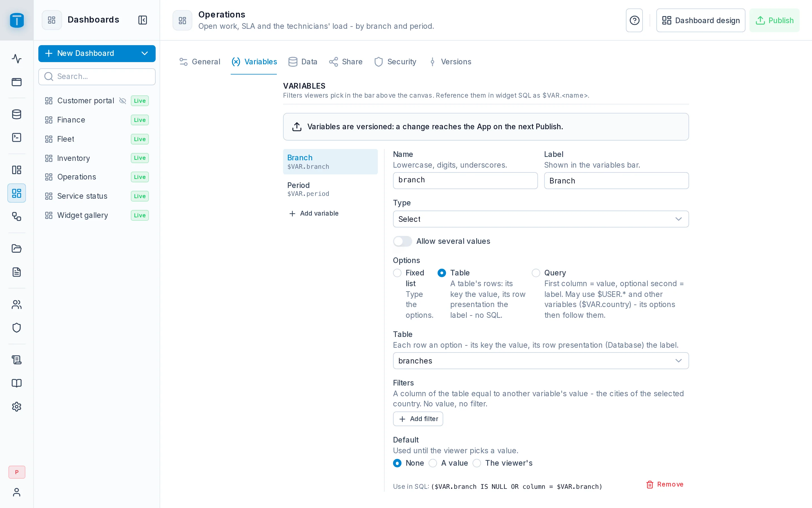Switch to the General tab
The width and height of the screenshot is (812, 508).
pyautogui.click(x=200, y=62)
